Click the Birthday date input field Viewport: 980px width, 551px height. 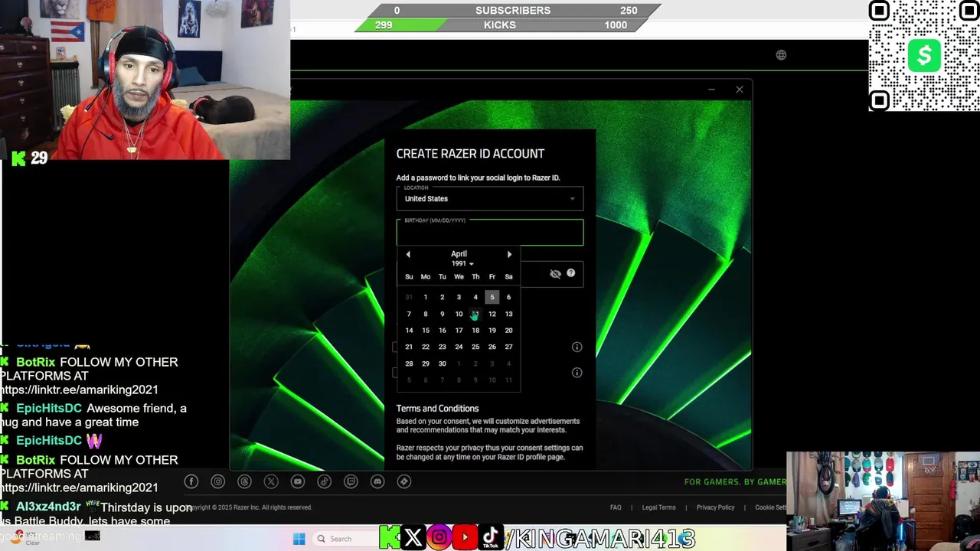point(490,232)
